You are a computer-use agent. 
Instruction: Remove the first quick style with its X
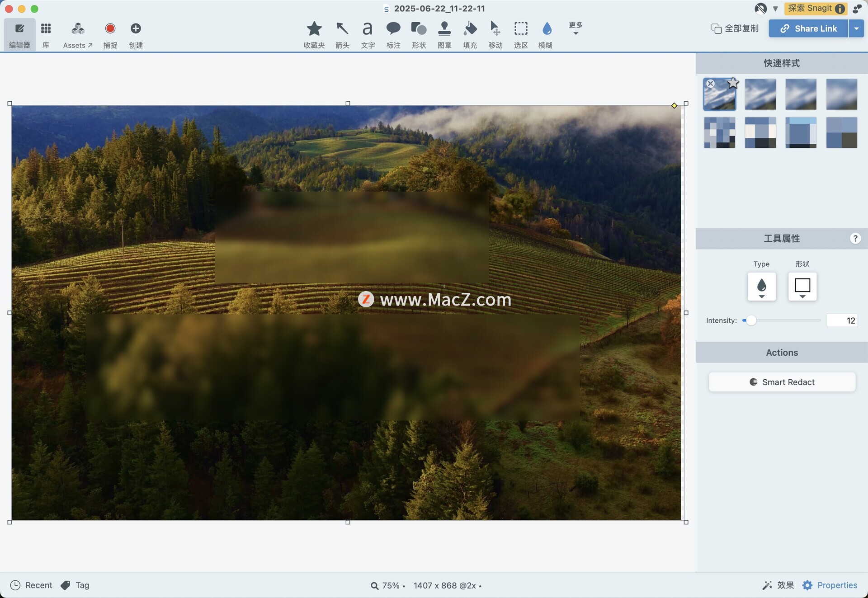(x=710, y=84)
